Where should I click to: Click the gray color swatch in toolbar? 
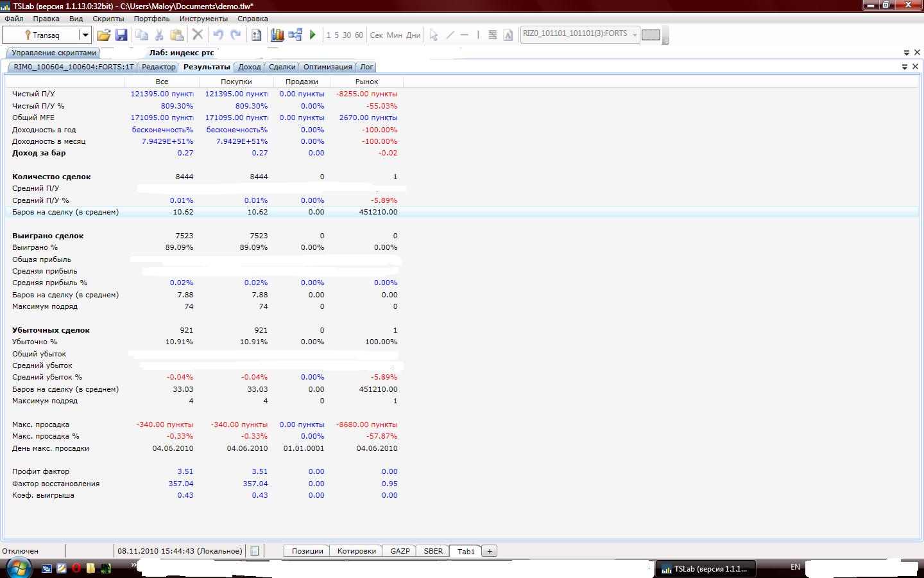point(651,35)
